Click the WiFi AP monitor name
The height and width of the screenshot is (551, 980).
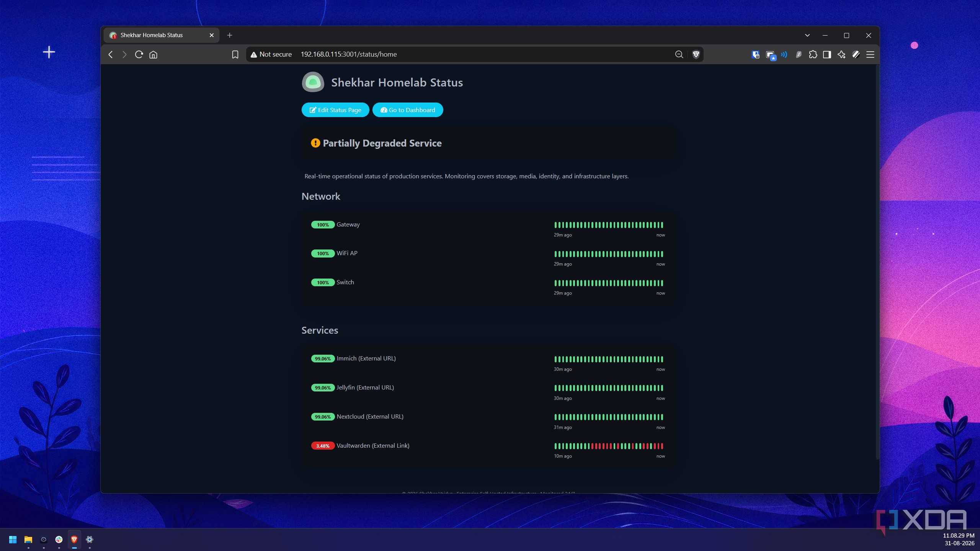[x=347, y=253]
